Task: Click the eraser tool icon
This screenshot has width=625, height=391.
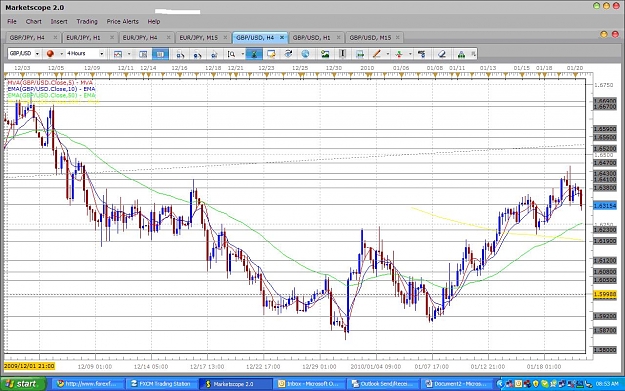Action: (x=442, y=54)
